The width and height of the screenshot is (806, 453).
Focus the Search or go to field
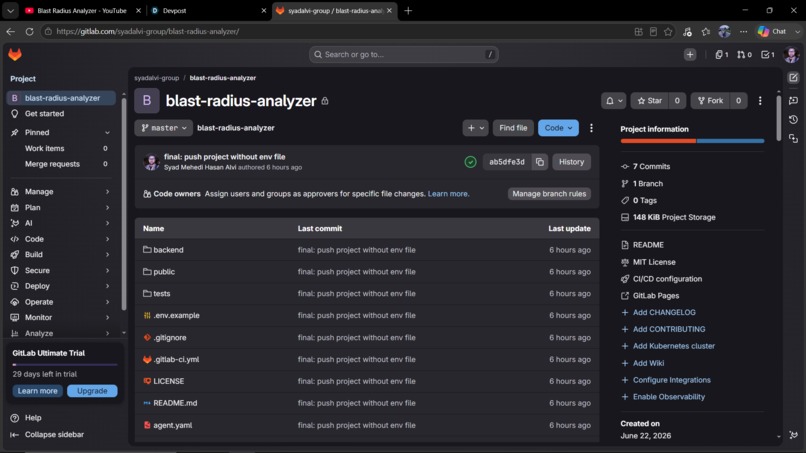(404, 55)
